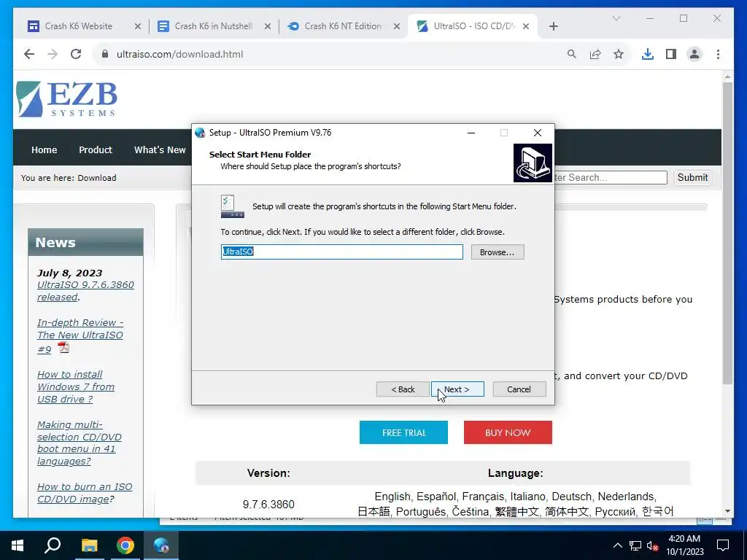Click Browse to choose Start Menu folder
Screen dimensions: 747x560
click(498, 252)
